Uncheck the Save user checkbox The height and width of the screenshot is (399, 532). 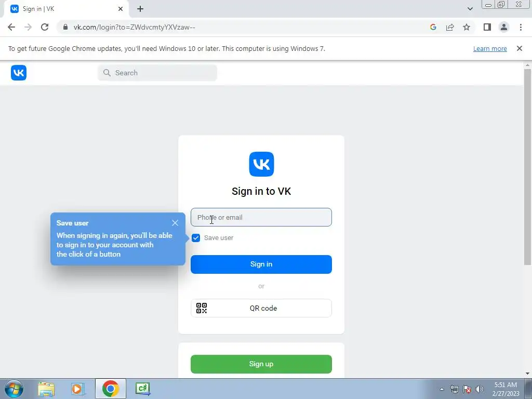click(196, 238)
